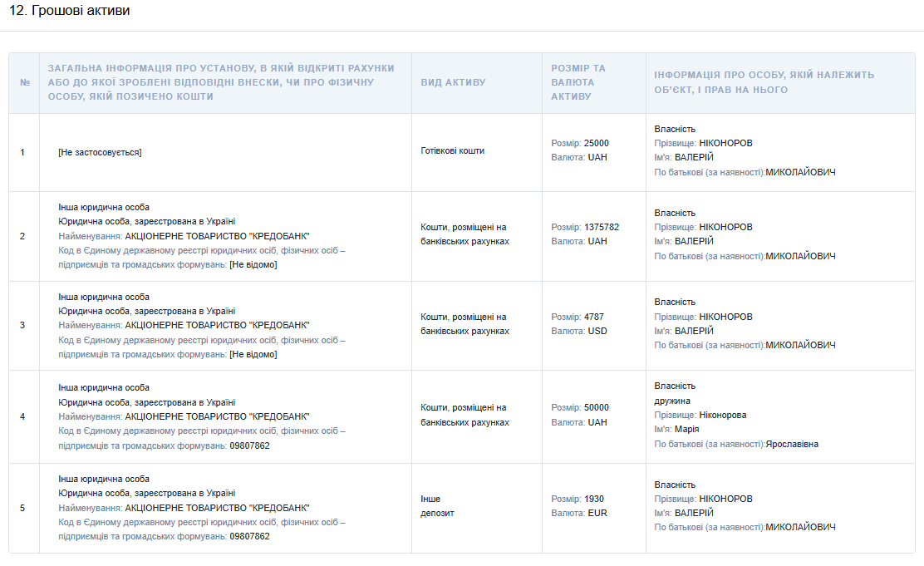Select the "[Не застосовується]" text in row 1

tap(100, 152)
